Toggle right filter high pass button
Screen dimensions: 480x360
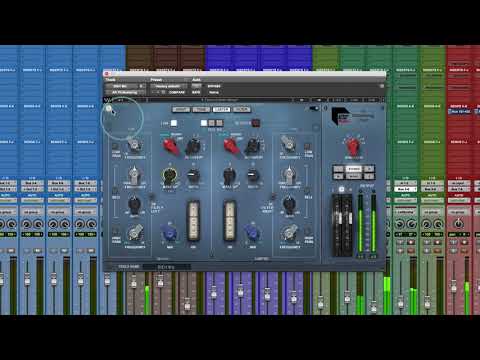(308, 231)
